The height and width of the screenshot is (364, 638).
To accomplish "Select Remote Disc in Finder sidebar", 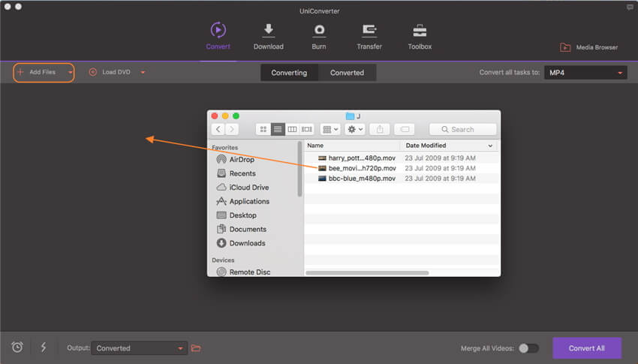I will [244, 272].
